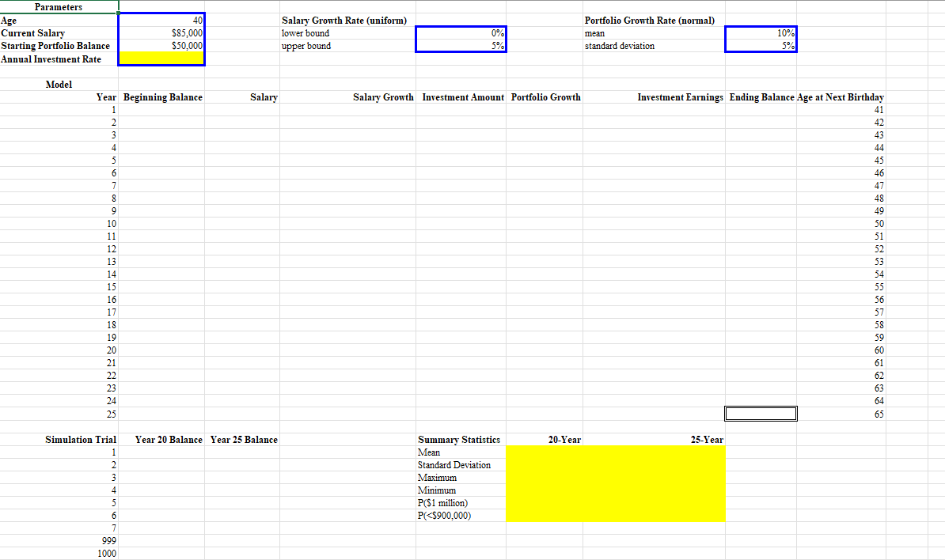Screen dimensions: 945x560
Task: Select Year 25 cell in the Model
Action: coord(59,414)
